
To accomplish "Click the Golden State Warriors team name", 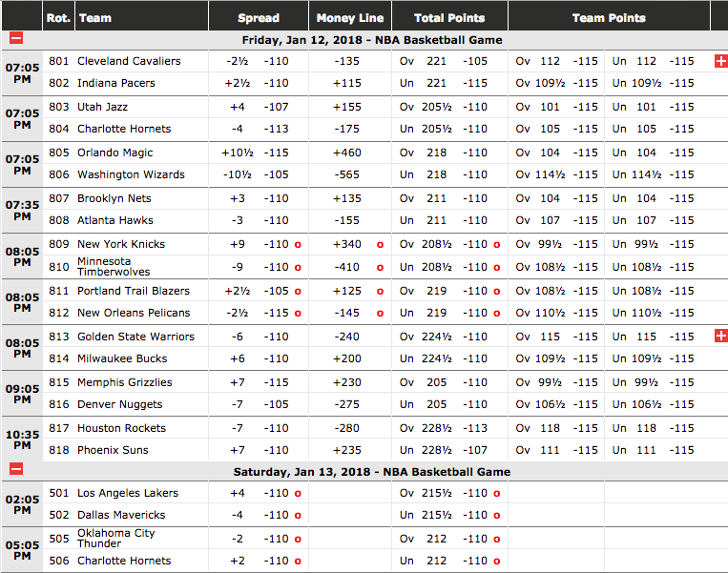I will click(135, 337).
